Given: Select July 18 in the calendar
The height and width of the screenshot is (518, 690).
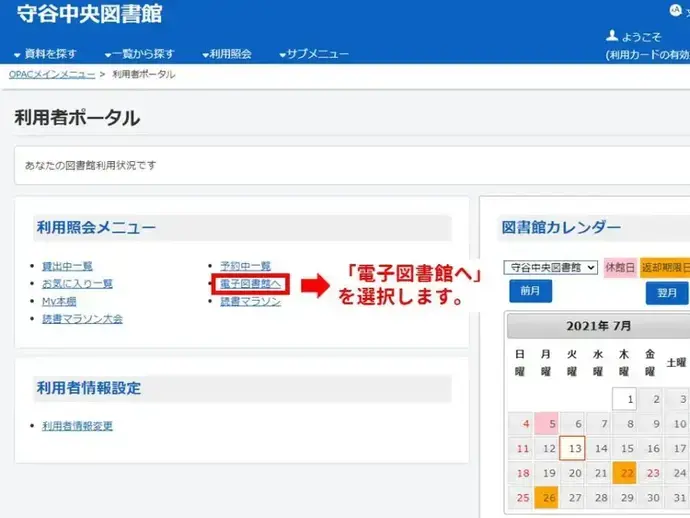Looking at the screenshot, I should pyautogui.click(x=520, y=473).
